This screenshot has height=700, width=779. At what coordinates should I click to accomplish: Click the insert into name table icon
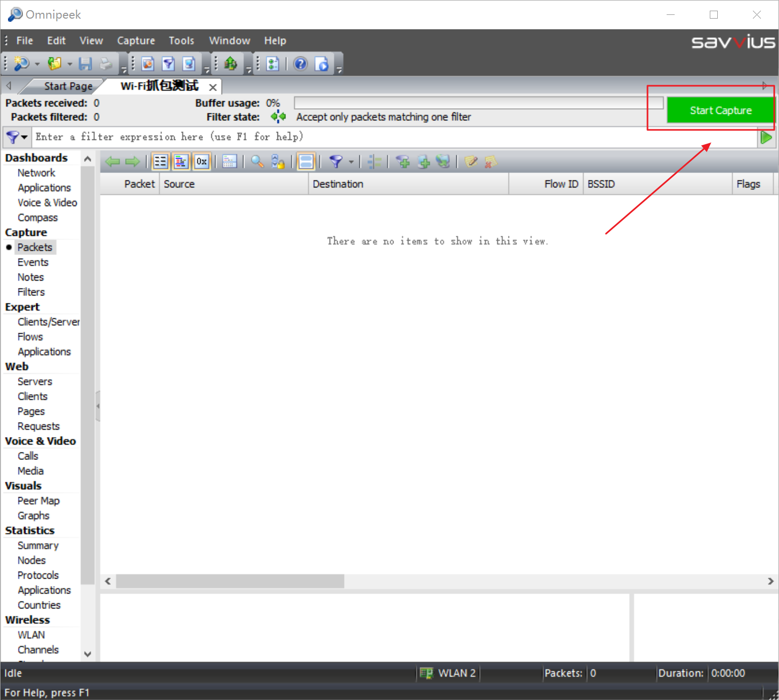click(x=423, y=162)
